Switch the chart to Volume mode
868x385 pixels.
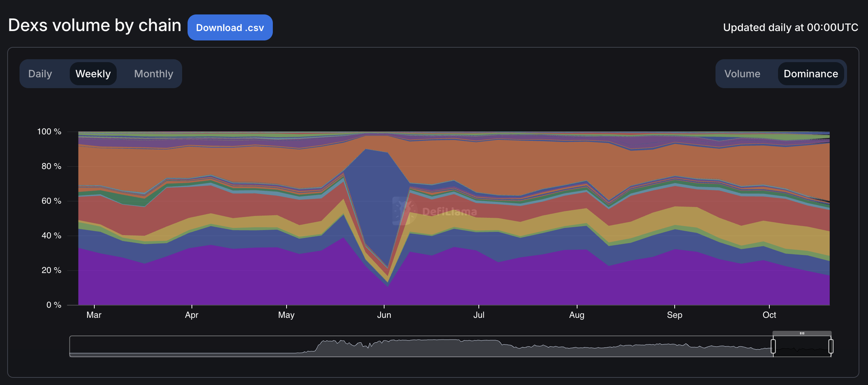[742, 74]
